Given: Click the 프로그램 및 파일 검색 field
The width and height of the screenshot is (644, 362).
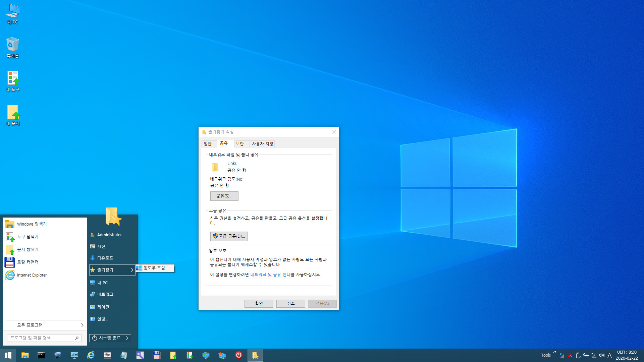Looking at the screenshot, I should pyautogui.click(x=44, y=338).
